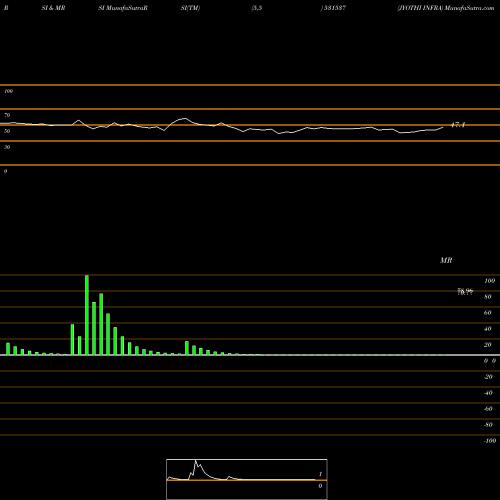Click the -100 label on MR axis

[x=490, y=441]
